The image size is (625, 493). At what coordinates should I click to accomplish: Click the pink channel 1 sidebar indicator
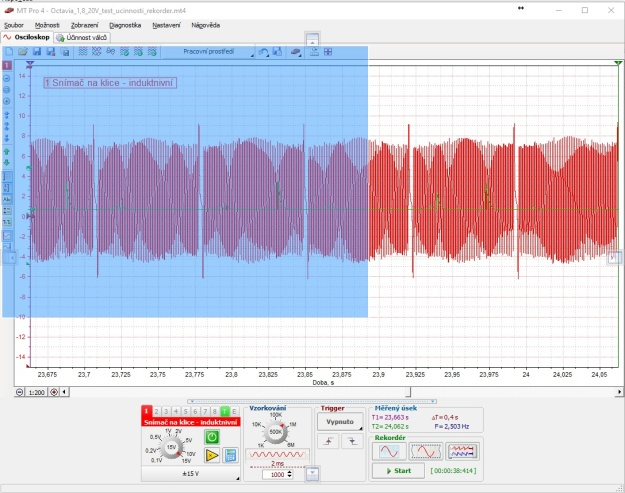point(7,65)
